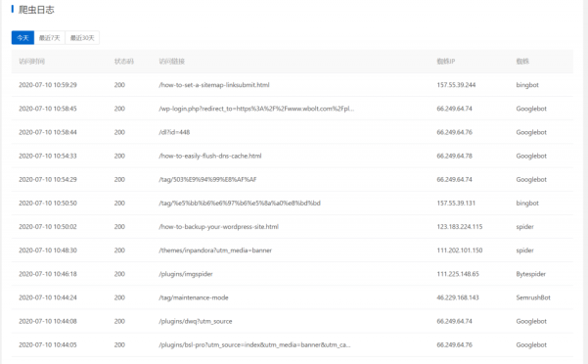
Task: Click status 200 in the /plugins/imgspider row
Action: 119,274
